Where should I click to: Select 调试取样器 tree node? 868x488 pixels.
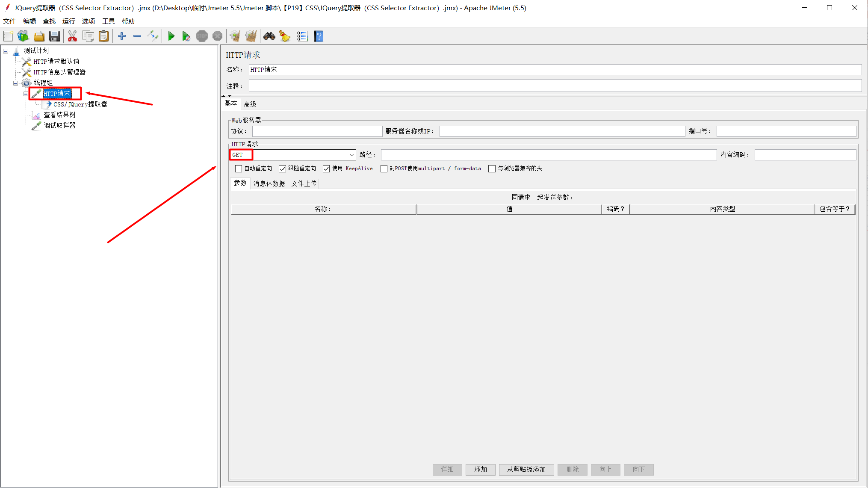pos(60,126)
